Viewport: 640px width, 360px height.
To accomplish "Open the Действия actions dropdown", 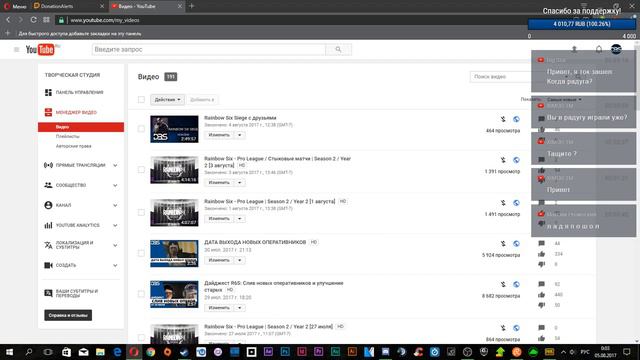I will tap(167, 100).
